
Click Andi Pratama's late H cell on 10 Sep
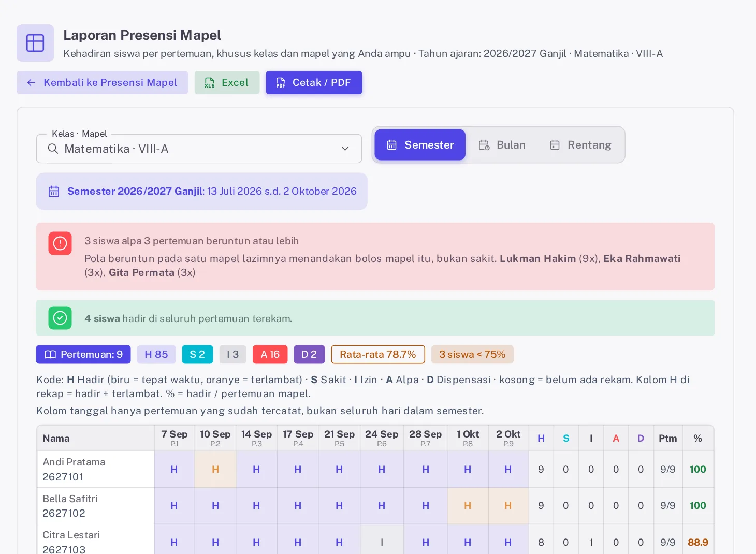pyautogui.click(x=215, y=470)
